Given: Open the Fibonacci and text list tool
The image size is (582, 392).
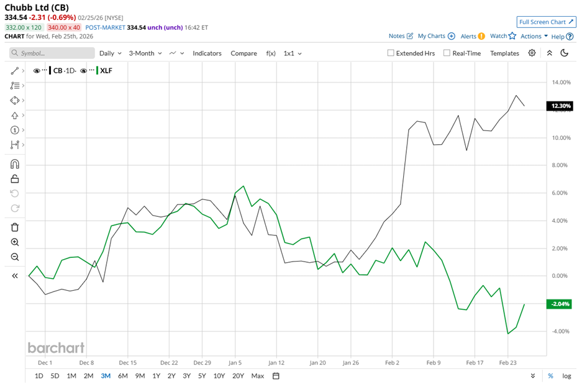Looking at the screenshot, I should pyautogui.click(x=15, y=86).
